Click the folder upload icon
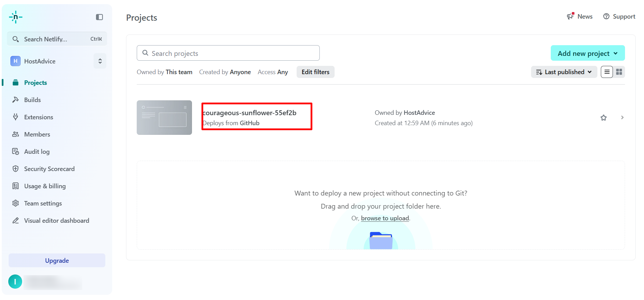The image size is (644, 300). (x=381, y=240)
